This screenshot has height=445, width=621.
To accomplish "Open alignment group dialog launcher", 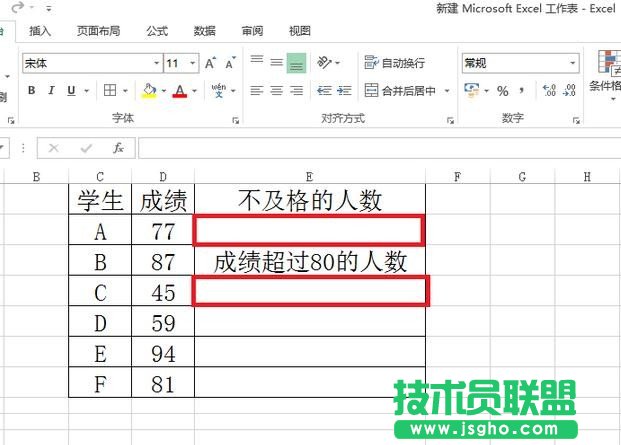I will pyautogui.click(x=450, y=120).
